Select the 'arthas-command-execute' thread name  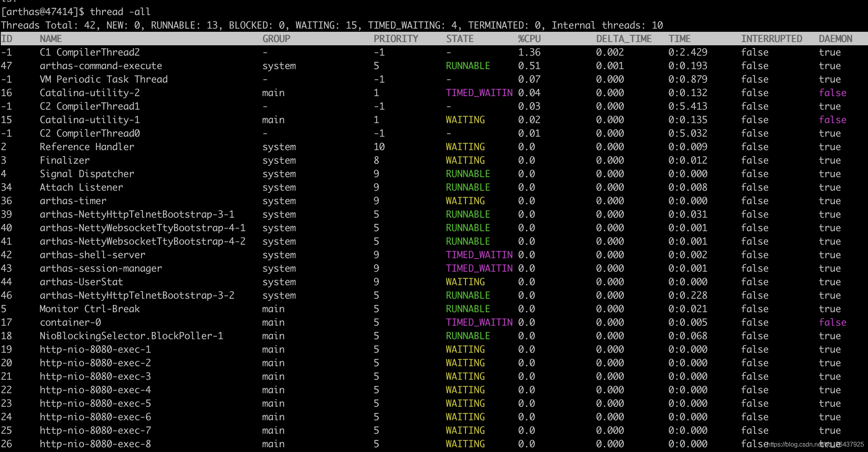101,66
